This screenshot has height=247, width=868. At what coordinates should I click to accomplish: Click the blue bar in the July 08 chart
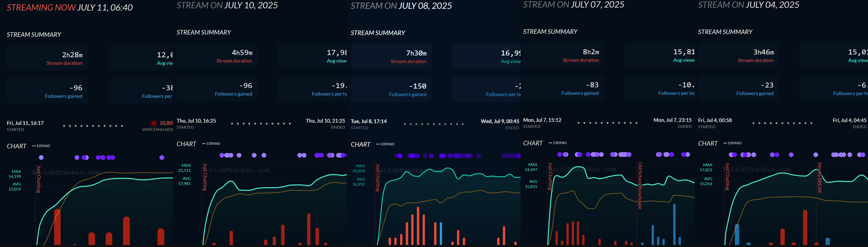(x=441, y=233)
